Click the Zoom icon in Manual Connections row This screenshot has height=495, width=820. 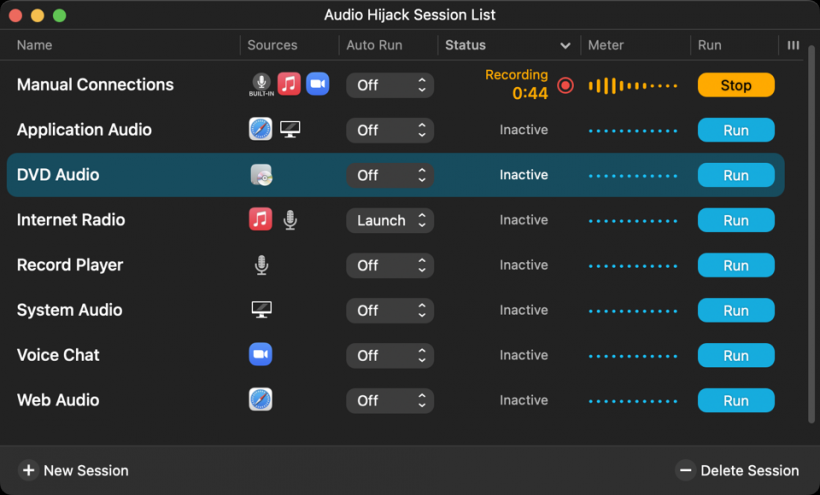pos(317,85)
